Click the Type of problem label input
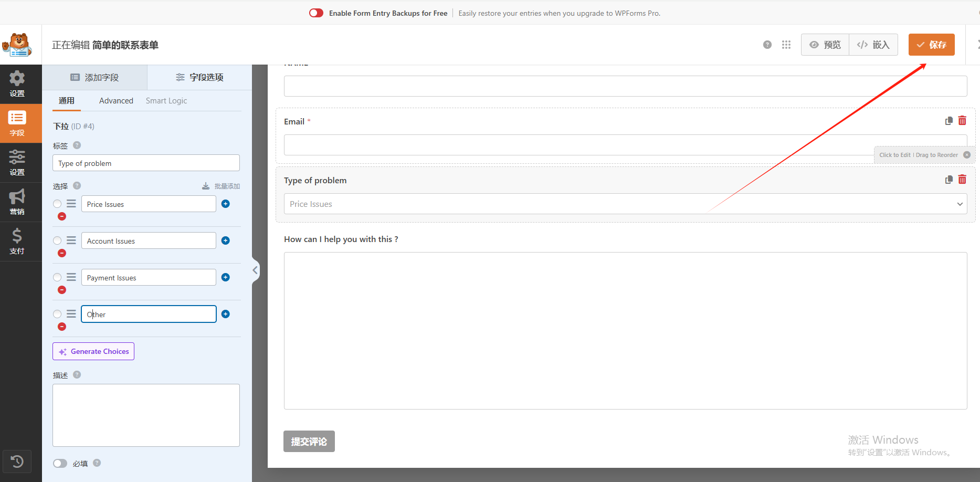980x482 pixels. pyautogui.click(x=146, y=163)
